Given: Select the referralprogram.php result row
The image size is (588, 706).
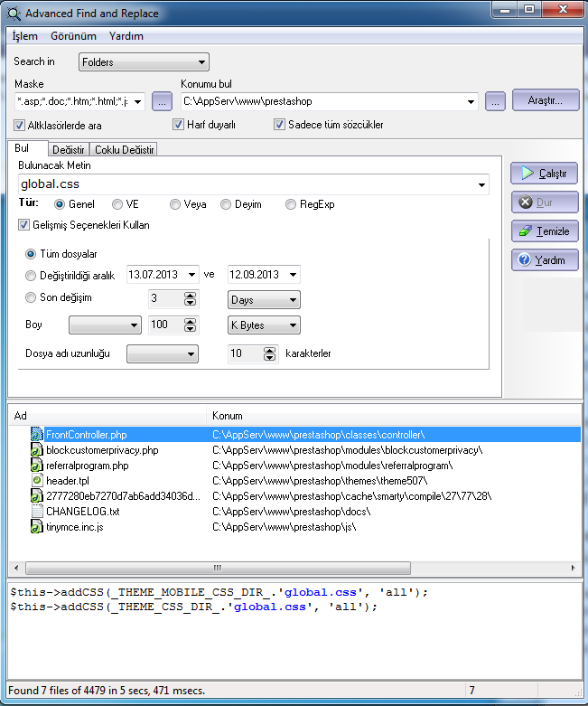Looking at the screenshot, I should coord(294,466).
